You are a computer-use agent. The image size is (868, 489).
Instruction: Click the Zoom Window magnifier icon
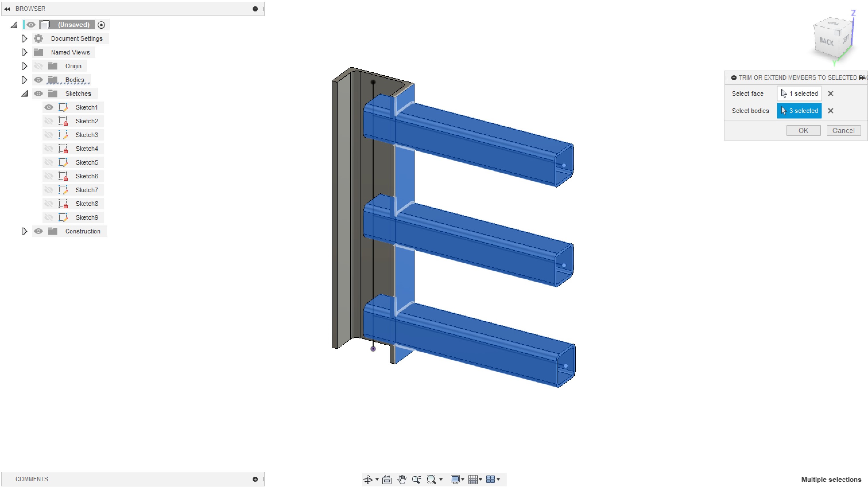pyautogui.click(x=432, y=479)
